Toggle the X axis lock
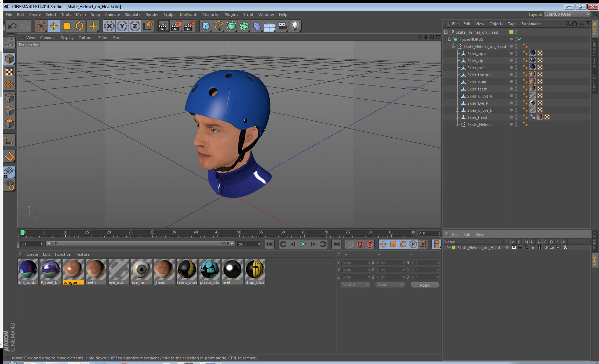 pyautogui.click(x=109, y=26)
